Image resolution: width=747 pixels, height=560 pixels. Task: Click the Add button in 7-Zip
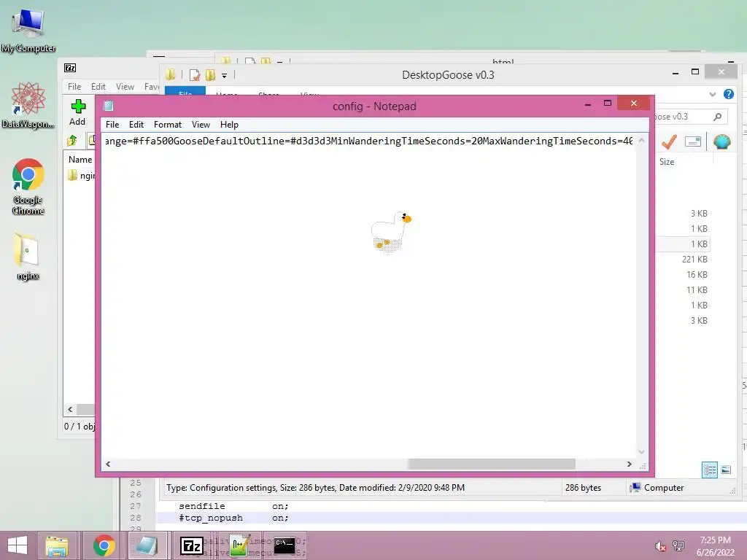click(x=77, y=112)
